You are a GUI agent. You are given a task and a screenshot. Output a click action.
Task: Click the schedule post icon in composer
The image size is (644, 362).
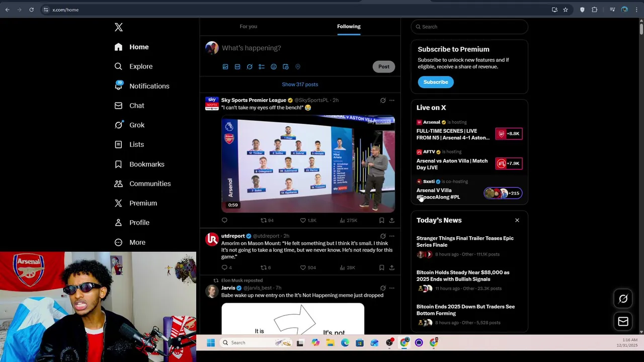(286, 67)
